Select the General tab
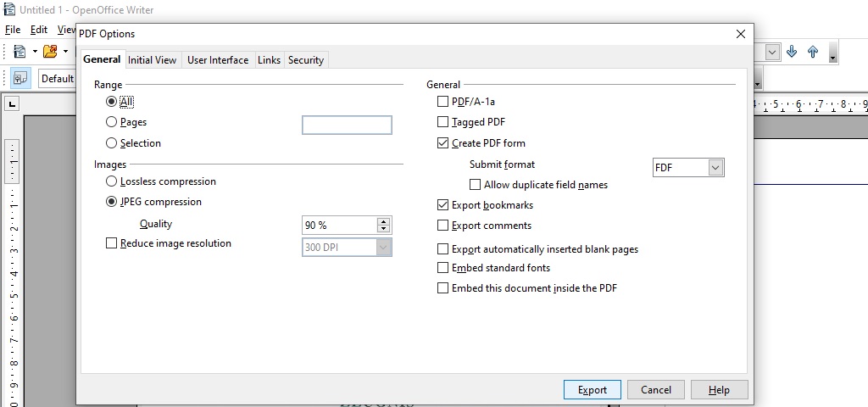This screenshot has height=407, width=868. point(102,59)
